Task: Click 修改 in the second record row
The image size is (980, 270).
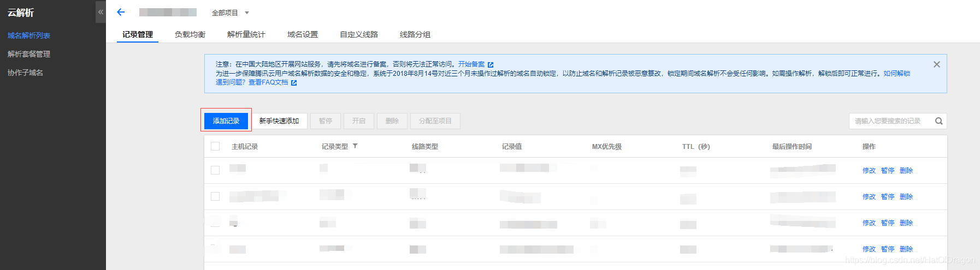Action: (x=869, y=197)
